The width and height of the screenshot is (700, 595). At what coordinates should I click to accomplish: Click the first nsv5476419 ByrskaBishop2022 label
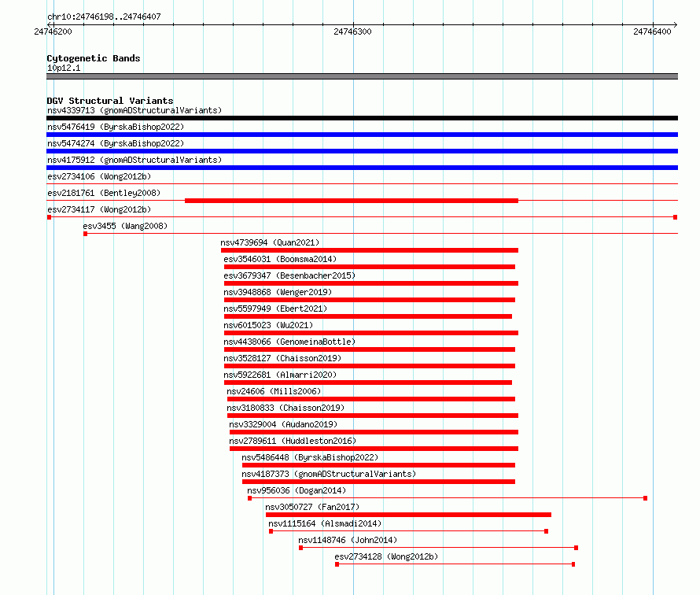click(x=116, y=127)
